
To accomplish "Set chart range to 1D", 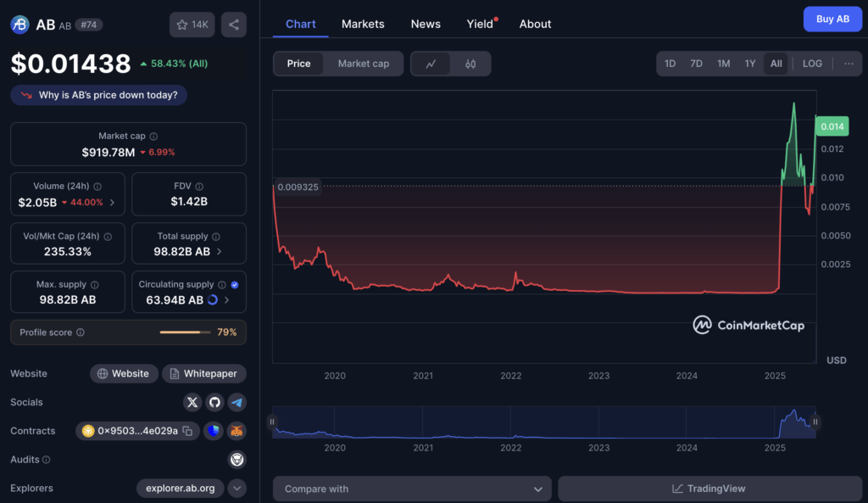I will 670,64.
